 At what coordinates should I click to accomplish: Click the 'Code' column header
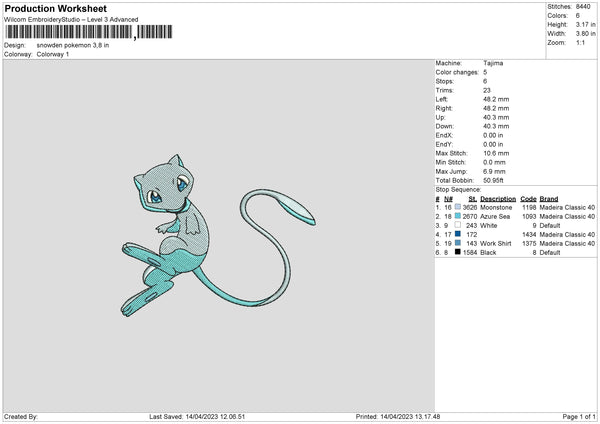[528, 199]
